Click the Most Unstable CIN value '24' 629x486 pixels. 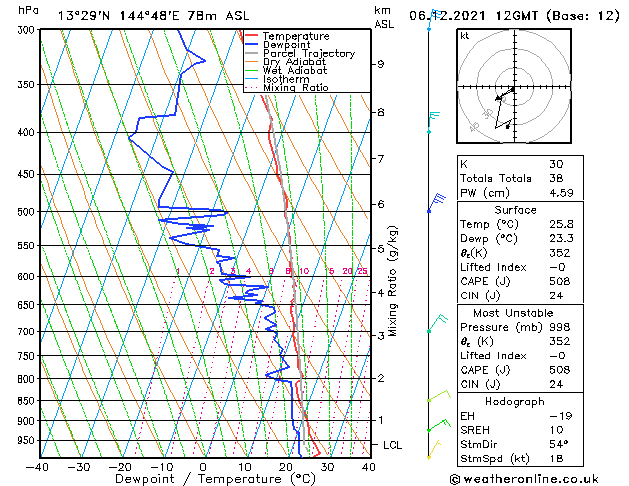556,385
